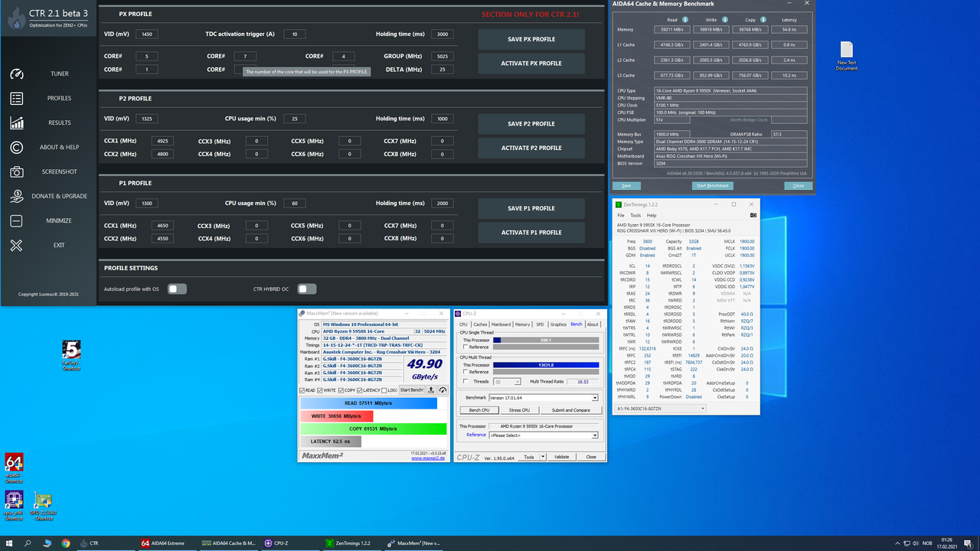The height and width of the screenshot is (551, 980).
Task: Click the Minimize icon in CTR sidebar
Action: (17, 220)
